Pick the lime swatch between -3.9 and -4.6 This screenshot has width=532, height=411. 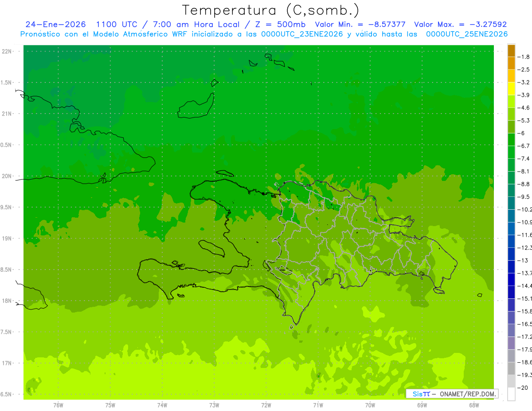(511, 102)
